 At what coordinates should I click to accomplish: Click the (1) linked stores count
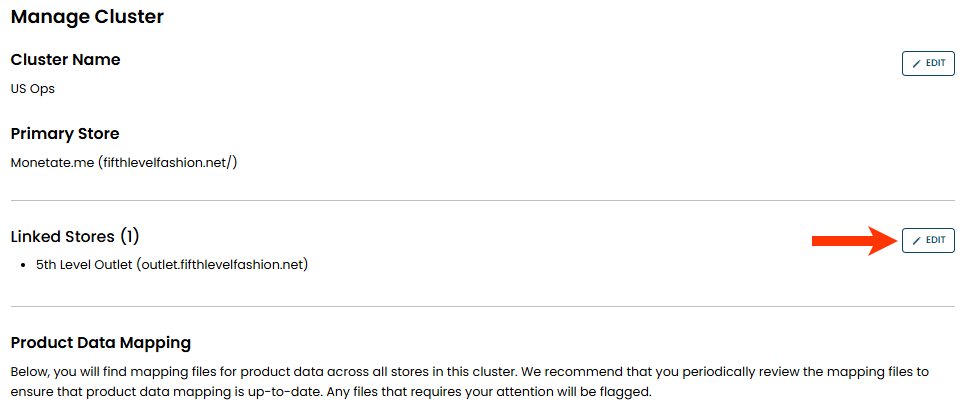click(x=129, y=237)
